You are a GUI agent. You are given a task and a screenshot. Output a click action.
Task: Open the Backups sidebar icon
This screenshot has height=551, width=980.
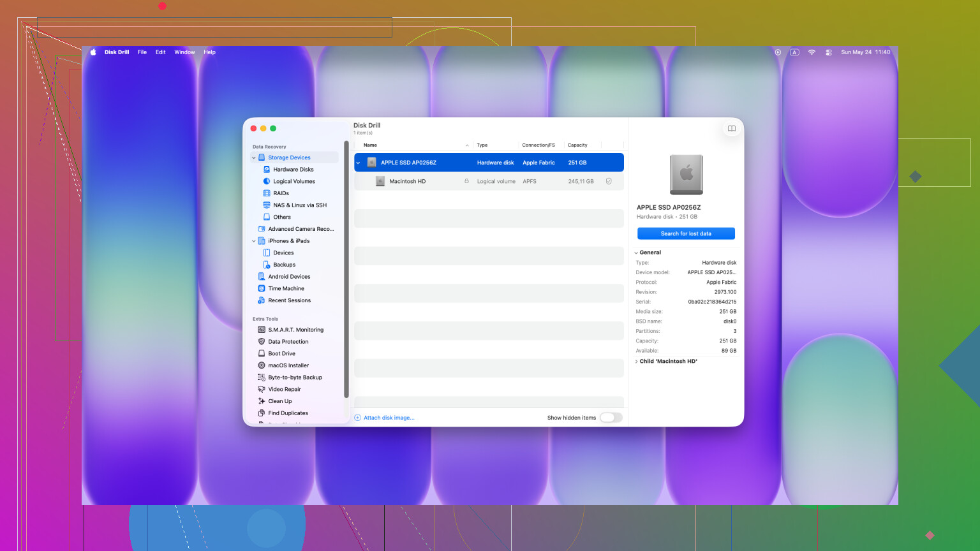pos(267,265)
